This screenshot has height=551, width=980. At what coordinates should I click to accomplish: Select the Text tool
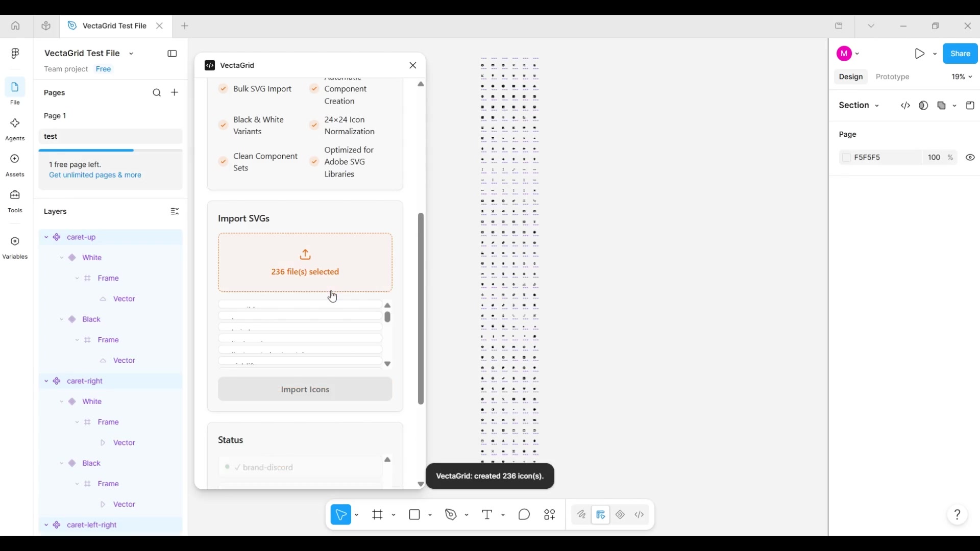coord(487,515)
